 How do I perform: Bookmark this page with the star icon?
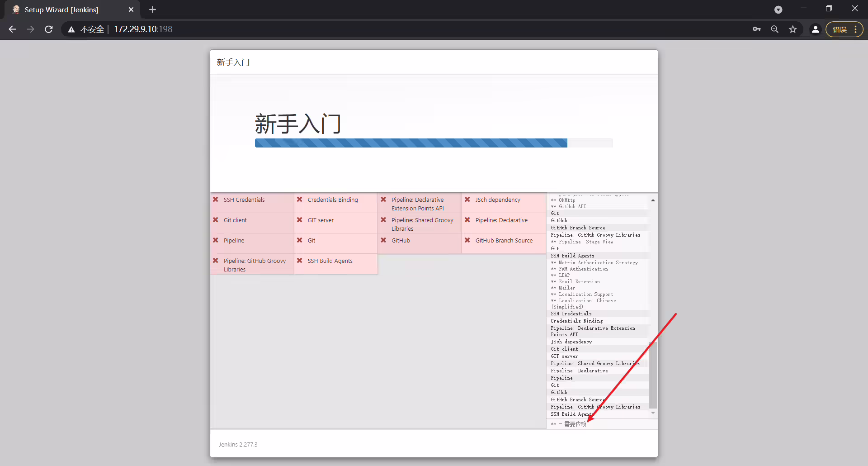click(793, 29)
